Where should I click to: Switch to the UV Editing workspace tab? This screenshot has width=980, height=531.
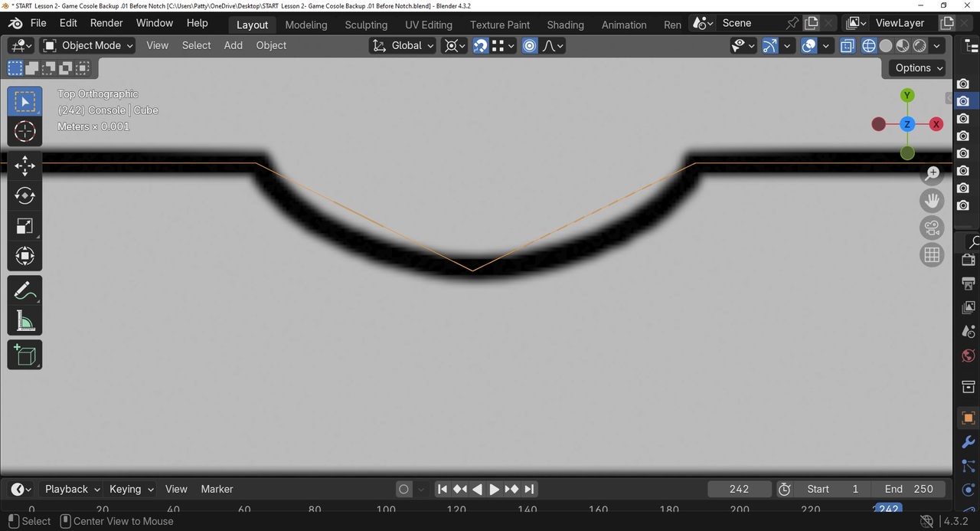(x=429, y=25)
